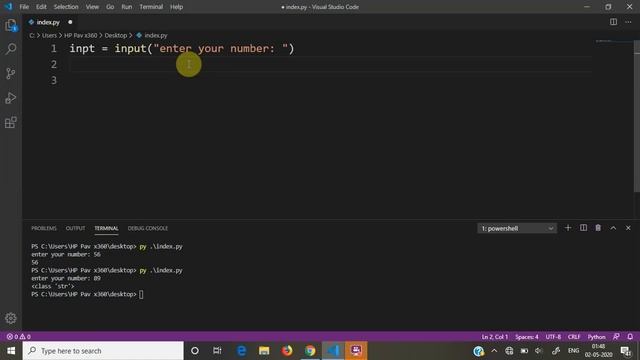Open the Edit menu
The width and height of the screenshot is (640, 360).
pos(41,7)
